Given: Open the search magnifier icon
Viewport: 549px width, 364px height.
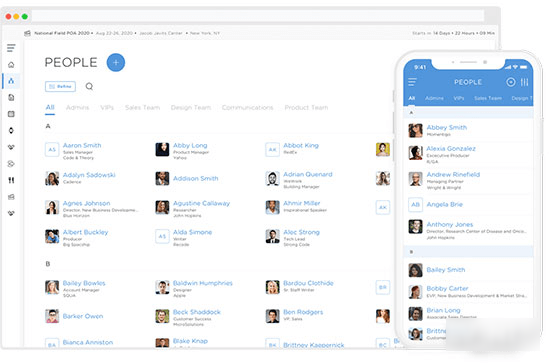Looking at the screenshot, I should pyautogui.click(x=89, y=86).
